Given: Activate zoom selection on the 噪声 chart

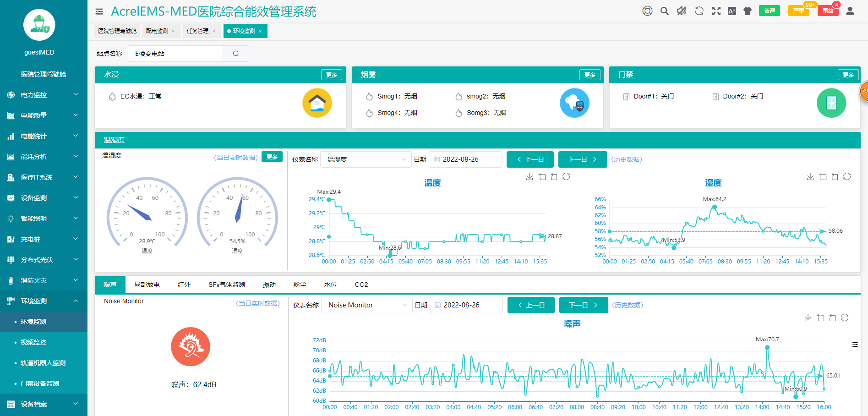Looking at the screenshot, I should tap(820, 317).
